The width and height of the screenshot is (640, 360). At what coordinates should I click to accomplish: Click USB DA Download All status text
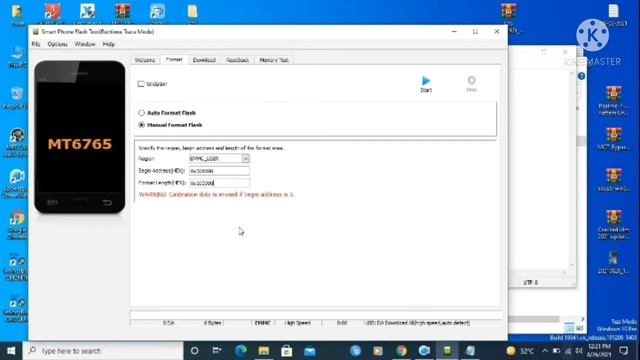pyautogui.click(x=417, y=323)
